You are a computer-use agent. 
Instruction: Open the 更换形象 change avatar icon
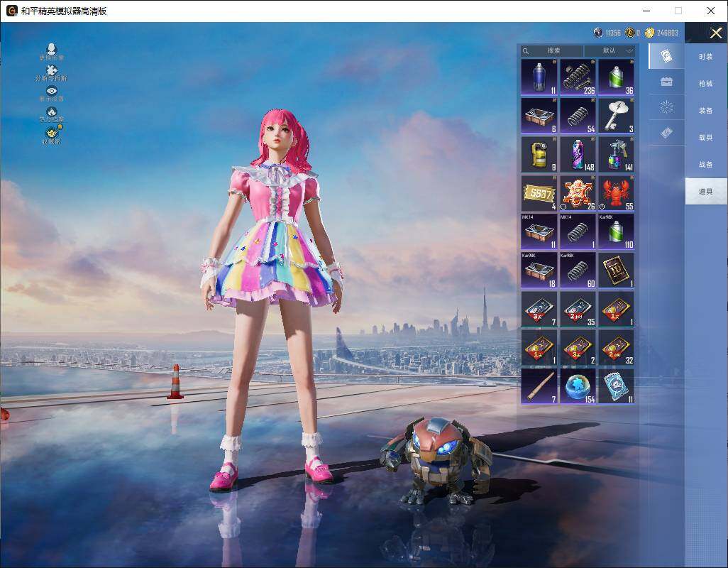(52, 52)
